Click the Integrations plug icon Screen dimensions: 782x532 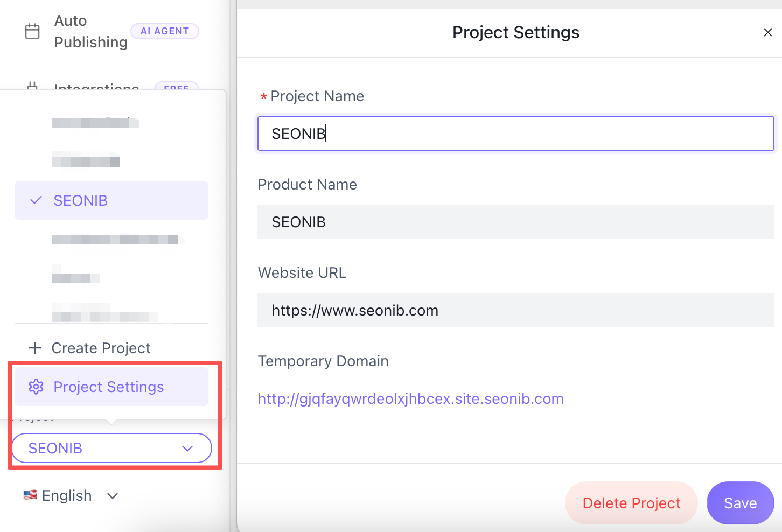click(x=32, y=86)
